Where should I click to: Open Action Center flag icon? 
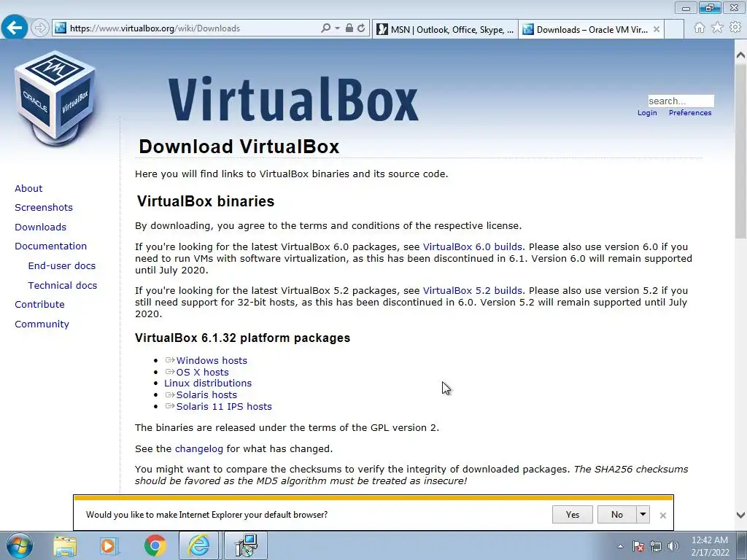[638, 546]
